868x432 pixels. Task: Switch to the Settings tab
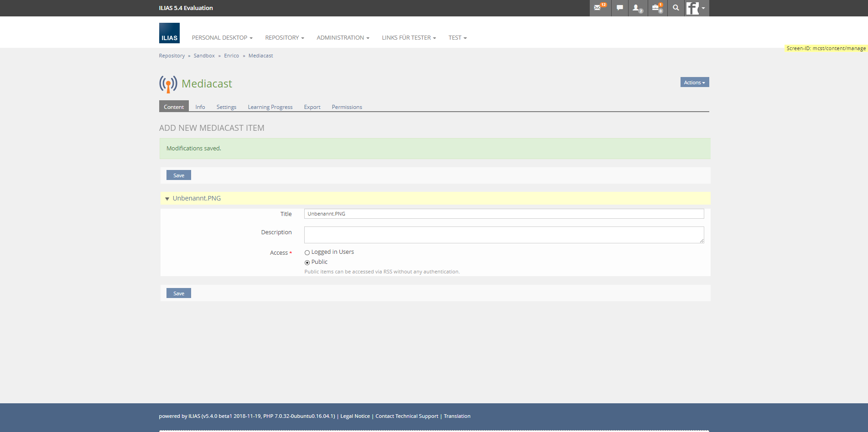(226, 107)
